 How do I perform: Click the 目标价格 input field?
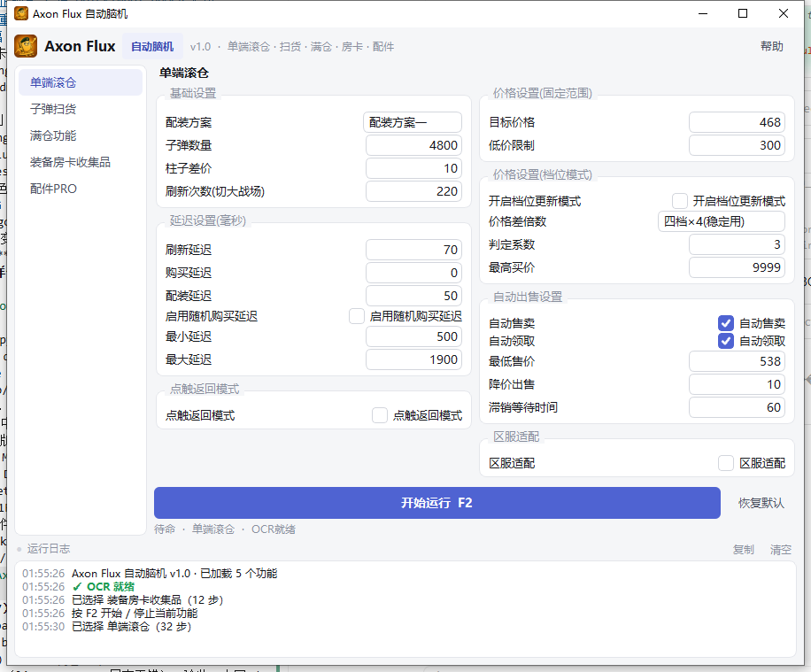tap(737, 122)
